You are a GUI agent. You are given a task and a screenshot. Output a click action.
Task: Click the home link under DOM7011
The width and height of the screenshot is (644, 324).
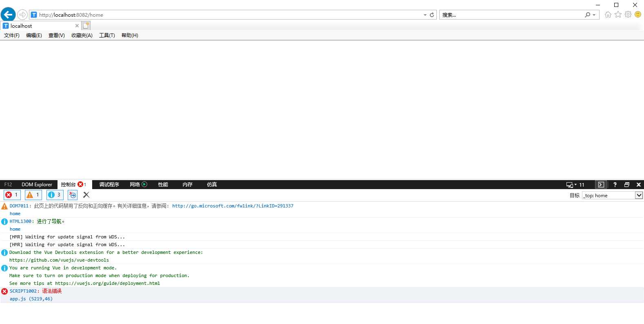(15, 214)
